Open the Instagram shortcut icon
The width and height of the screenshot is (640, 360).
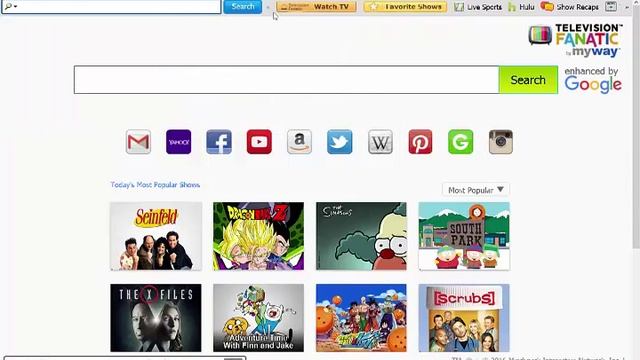pos(501,142)
